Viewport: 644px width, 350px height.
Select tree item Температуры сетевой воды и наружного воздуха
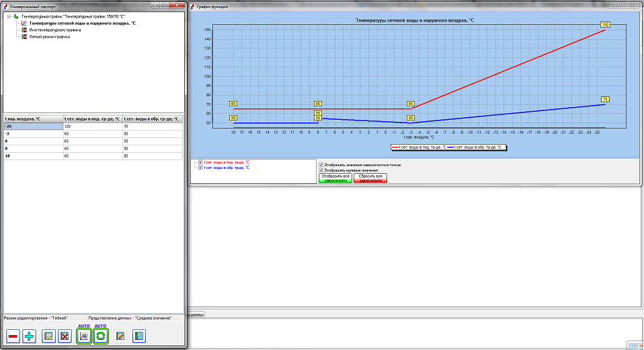click(82, 24)
